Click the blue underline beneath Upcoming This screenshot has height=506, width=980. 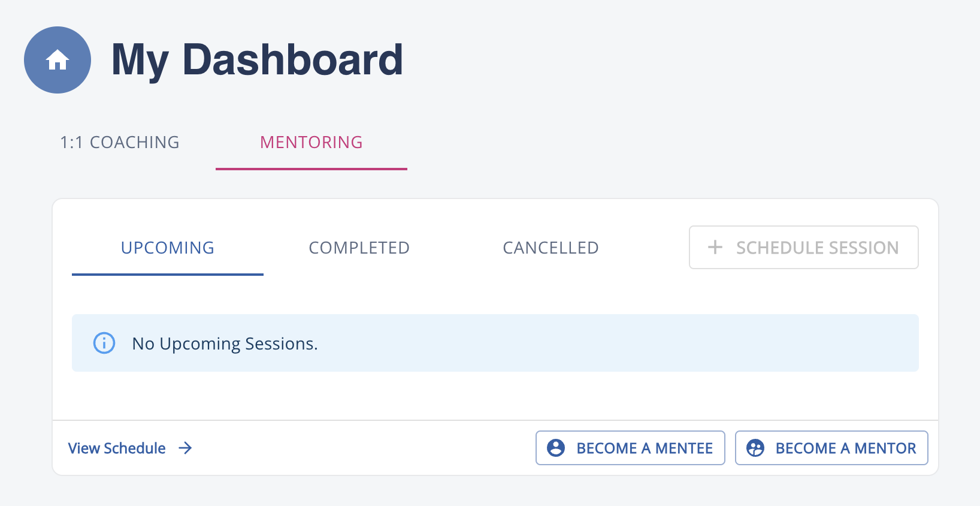point(167,275)
